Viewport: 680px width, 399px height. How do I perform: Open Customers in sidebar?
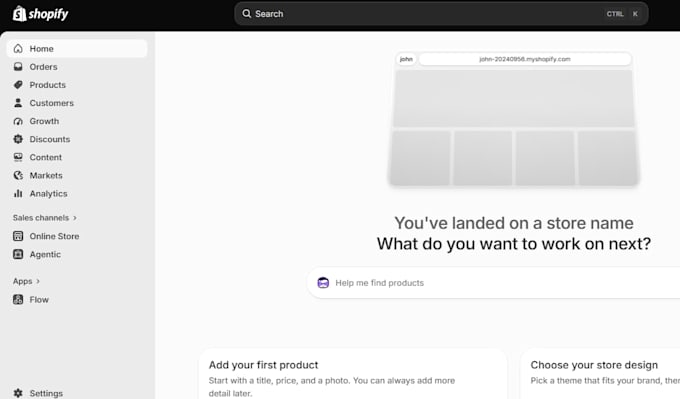[77, 103]
